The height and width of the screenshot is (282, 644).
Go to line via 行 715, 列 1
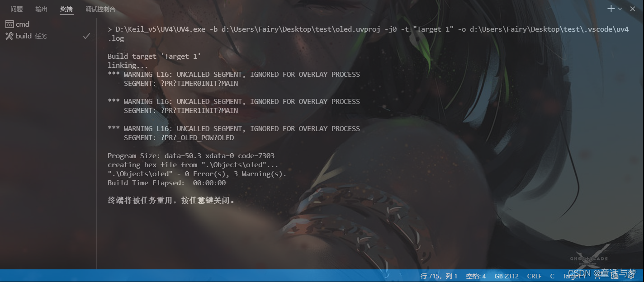click(x=439, y=276)
